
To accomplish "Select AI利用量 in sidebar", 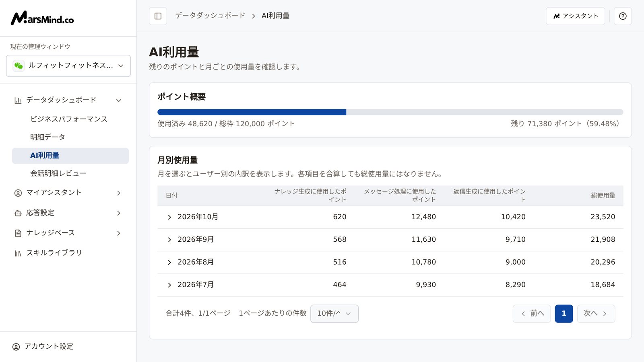I will pos(70,156).
